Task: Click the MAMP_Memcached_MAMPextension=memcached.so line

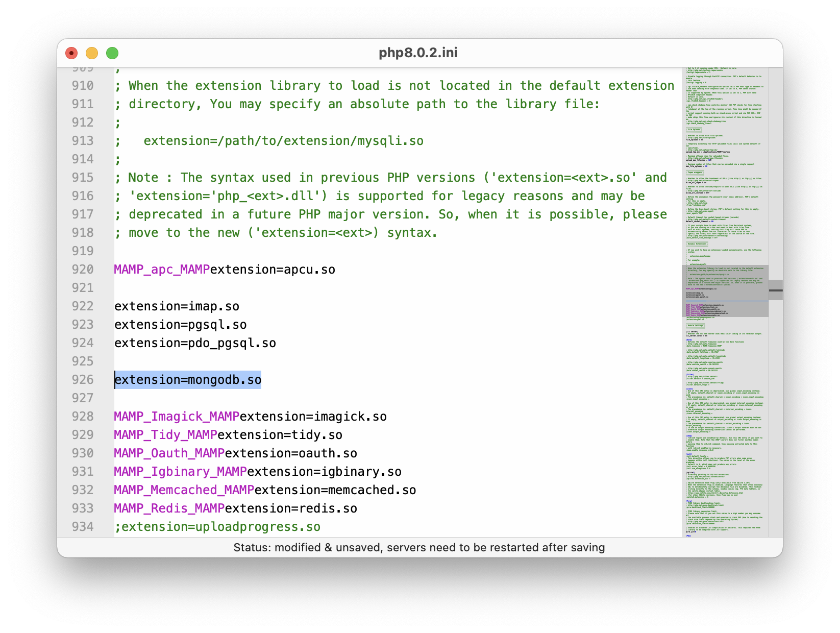Action: tap(264, 490)
